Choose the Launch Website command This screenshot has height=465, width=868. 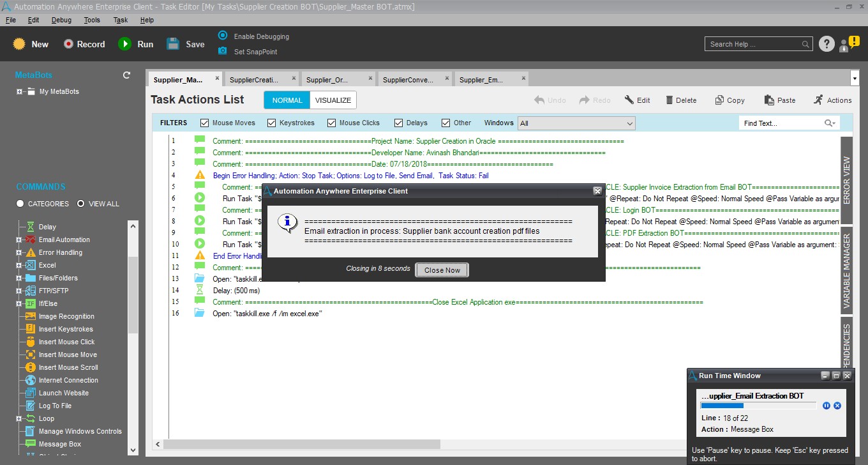coord(64,393)
